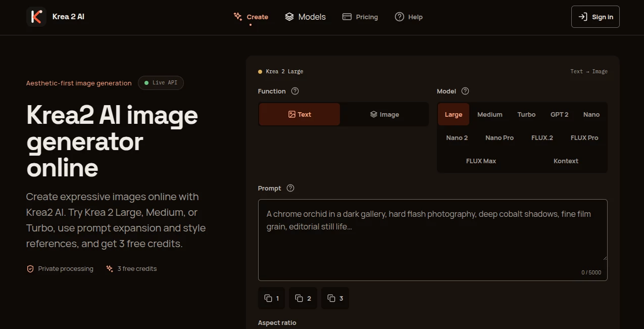This screenshot has height=329, width=644.
Task: Choose the Nano 2 model
Action: click(457, 137)
